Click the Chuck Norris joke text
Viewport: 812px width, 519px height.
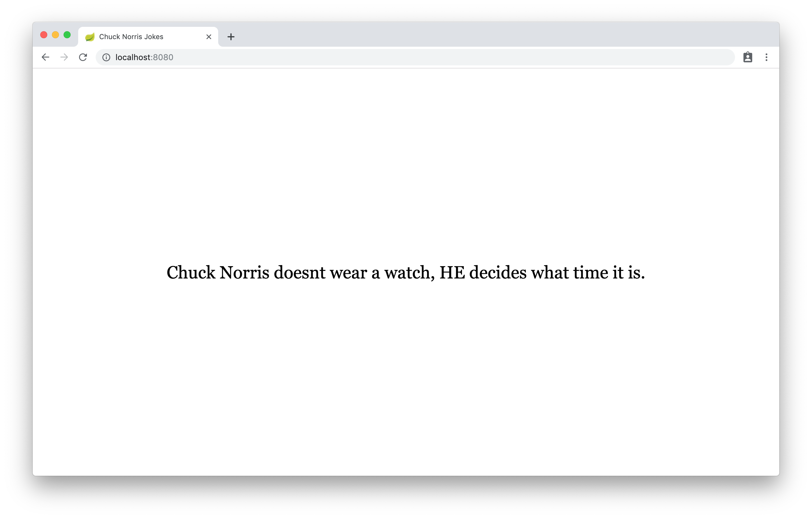pyautogui.click(x=406, y=272)
